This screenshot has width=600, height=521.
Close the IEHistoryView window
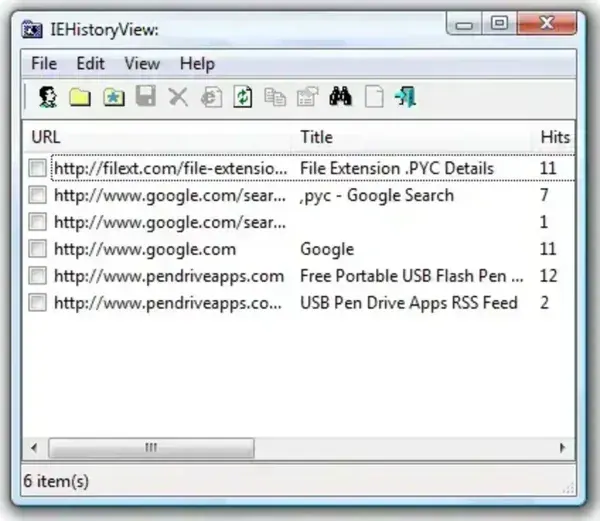coord(546,23)
